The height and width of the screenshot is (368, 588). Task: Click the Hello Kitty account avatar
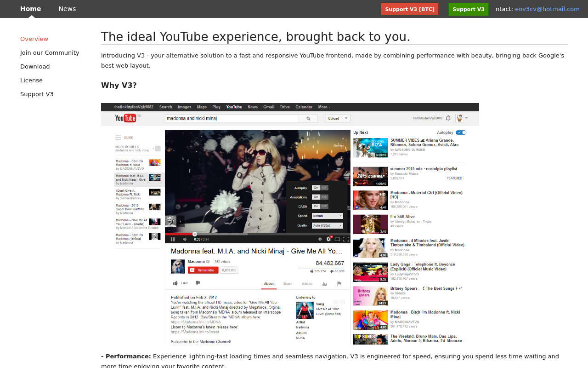[x=459, y=118]
